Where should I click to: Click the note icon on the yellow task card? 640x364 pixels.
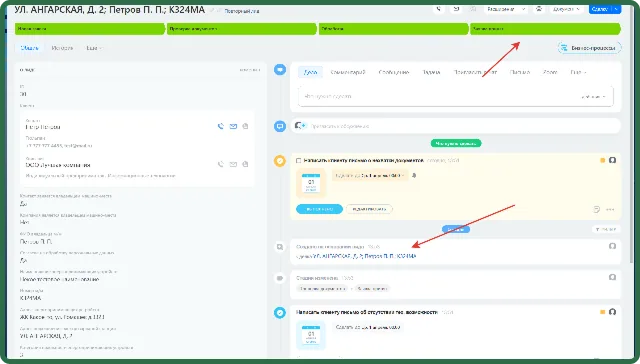[596, 209]
